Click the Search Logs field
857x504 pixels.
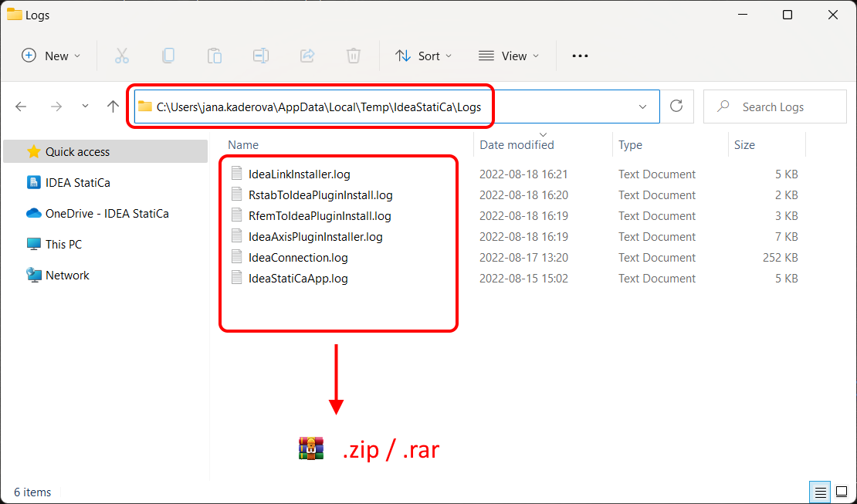pyautogui.click(x=774, y=107)
